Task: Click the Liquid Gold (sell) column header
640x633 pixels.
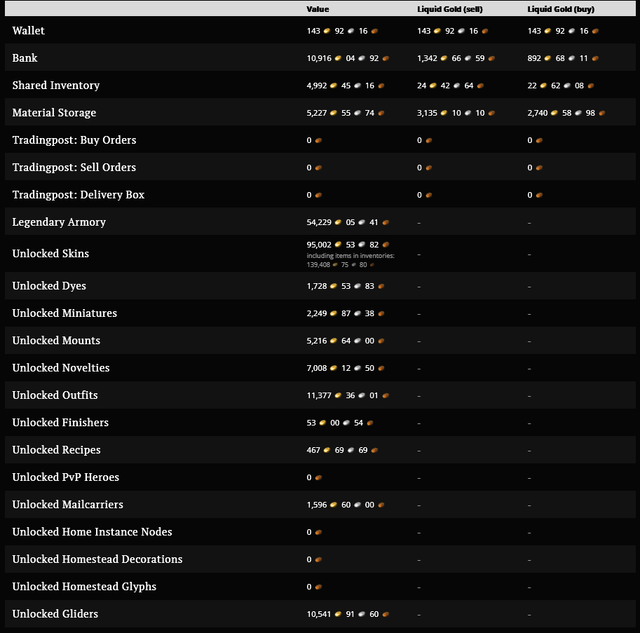Action: pos(449,9)
